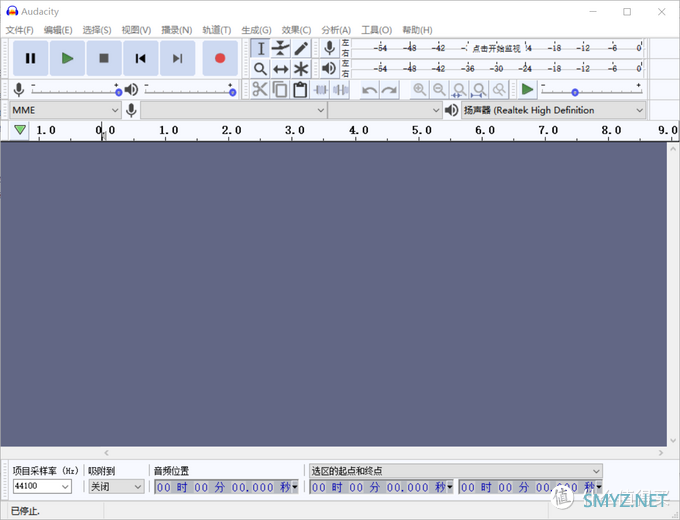
Task: Click the selection start time field
Action: (x=382, y=487)
